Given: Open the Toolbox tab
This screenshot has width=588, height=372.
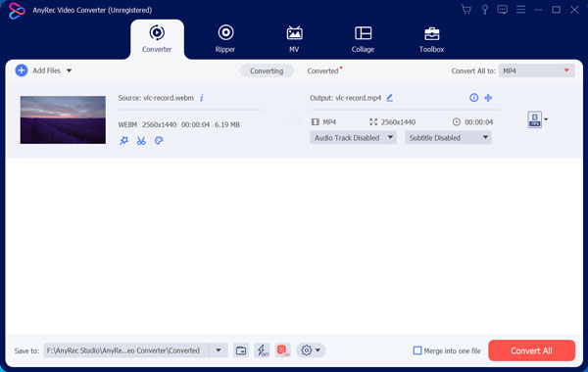Looking at the screenshot, I should [x=431, y=39].
